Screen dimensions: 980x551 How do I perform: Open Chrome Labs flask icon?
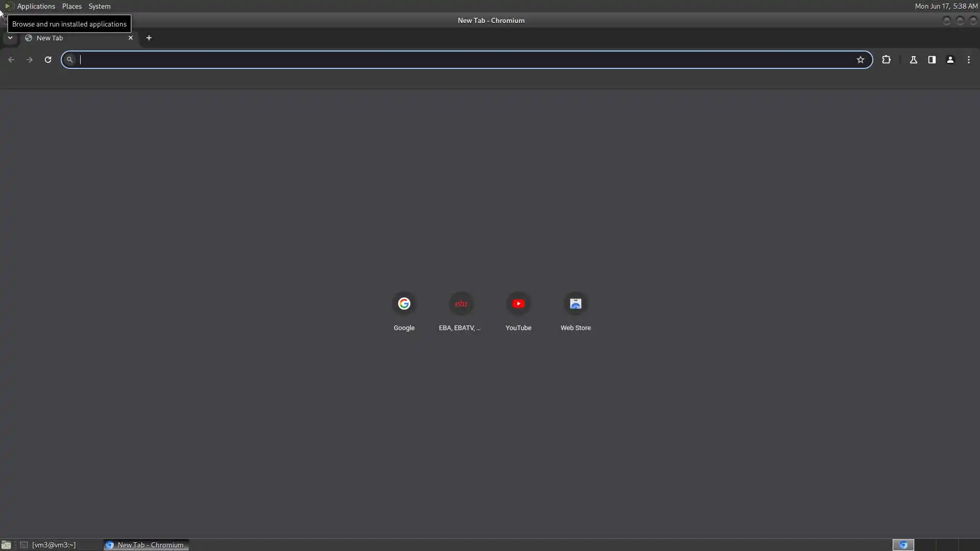[x=914, y=60]
